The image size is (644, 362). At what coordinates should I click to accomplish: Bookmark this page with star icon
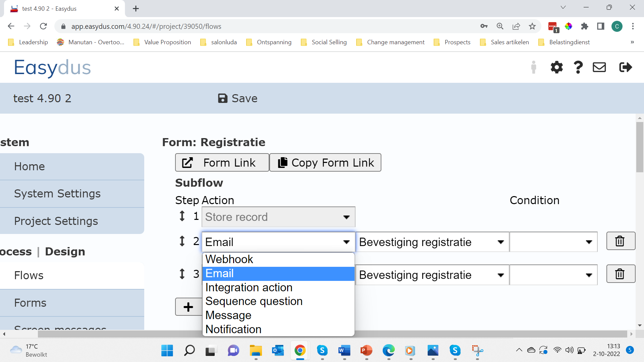(x=532, y=26)
